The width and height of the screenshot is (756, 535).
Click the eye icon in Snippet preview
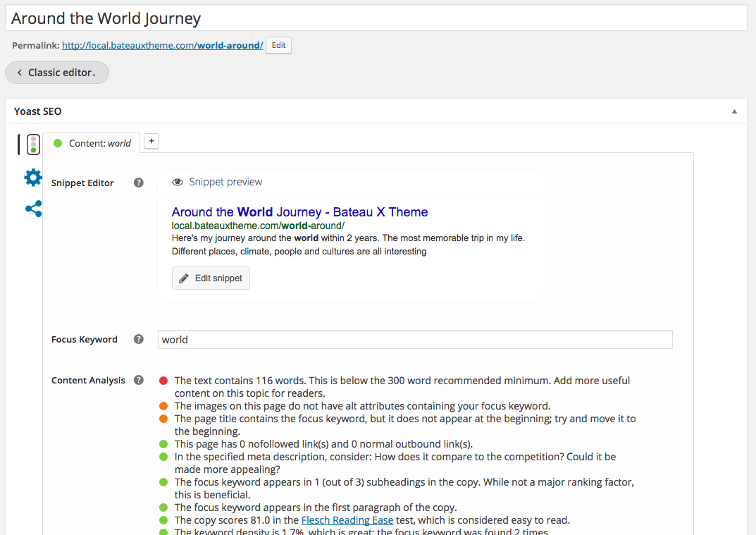click(178, 182)
